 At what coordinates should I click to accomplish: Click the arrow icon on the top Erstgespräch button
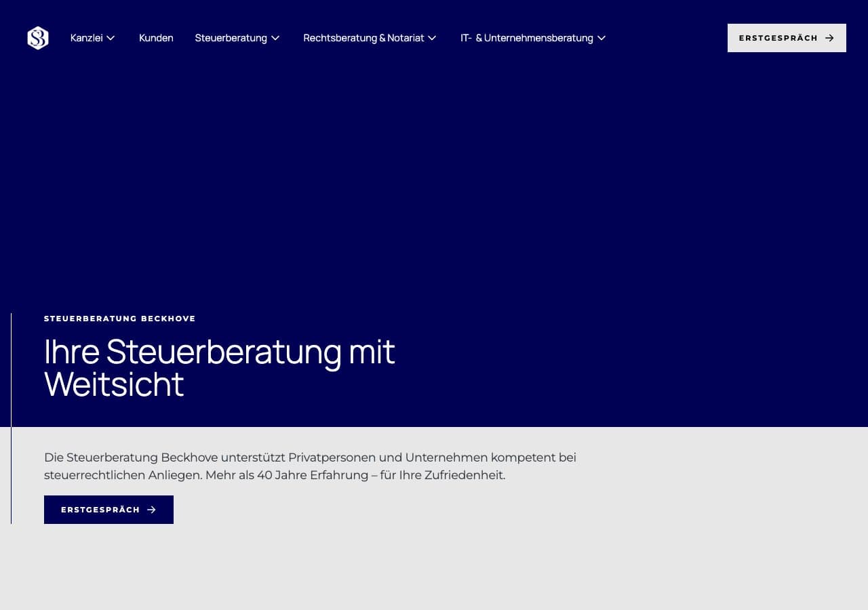click(x=829, y=38)
